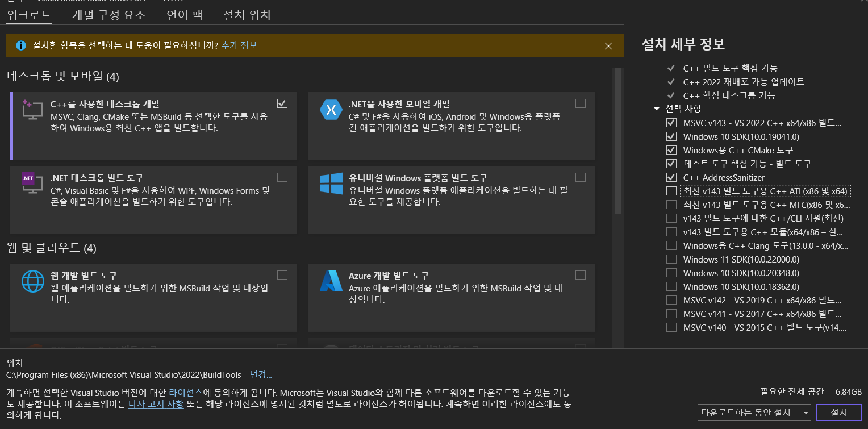Check 최신 v143 빌드 도구용 C++ MFC option

coord(671,205)
